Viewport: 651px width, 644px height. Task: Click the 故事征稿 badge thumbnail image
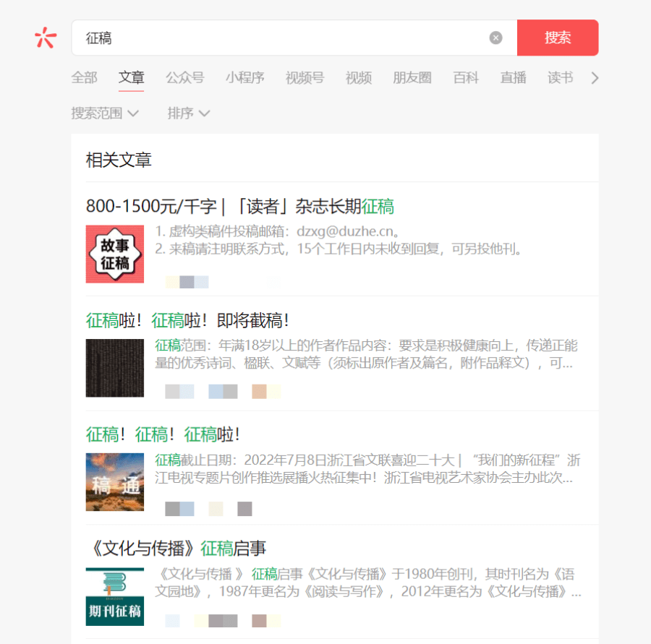pyautogui.click(x=114, y=254)
